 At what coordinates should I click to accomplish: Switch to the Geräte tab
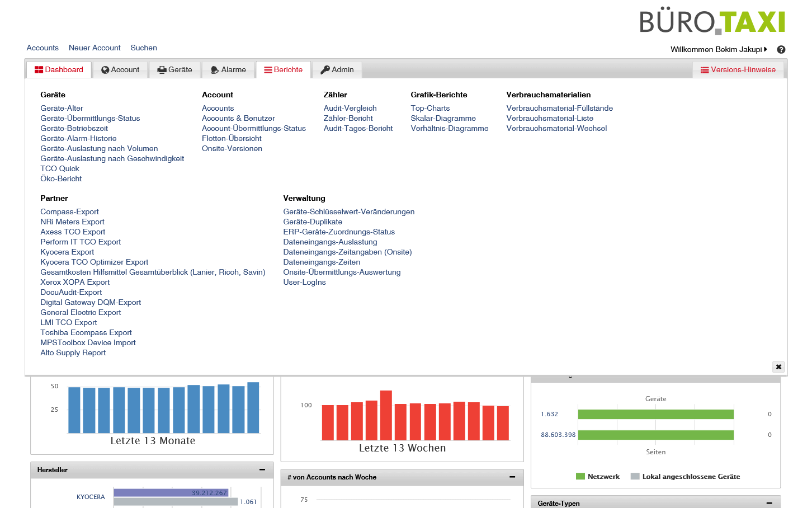[x=174, y=70]
